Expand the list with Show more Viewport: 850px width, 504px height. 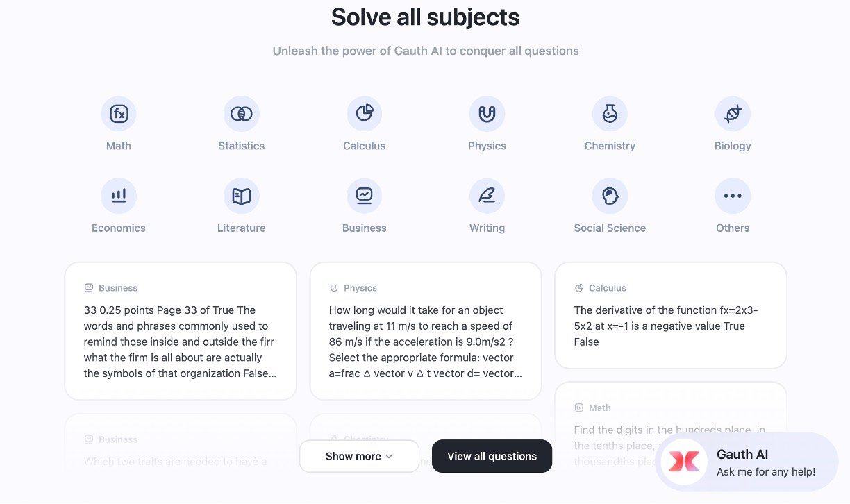[359, 456]
